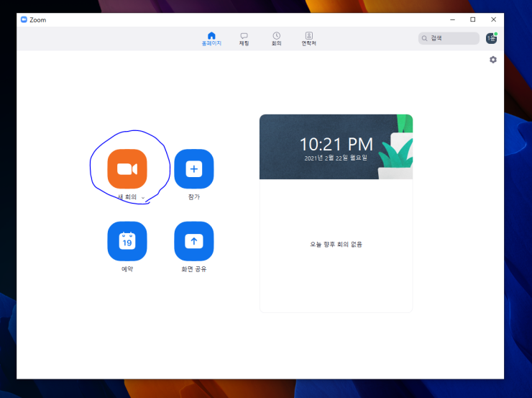532x398 pixels.
Task: Click the 참가 label text
Action: pyautogui.click(x=193, y=197)
